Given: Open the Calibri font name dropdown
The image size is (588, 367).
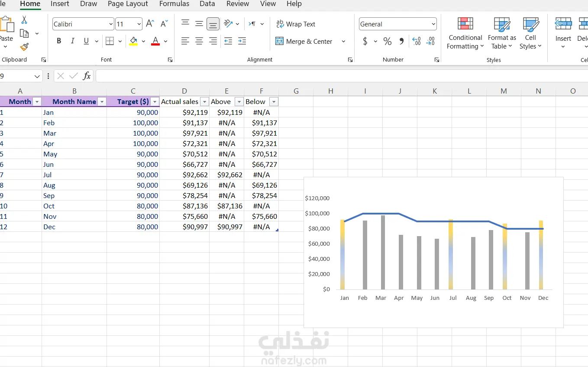Looking at the screenshot, I should coord(111,24).
